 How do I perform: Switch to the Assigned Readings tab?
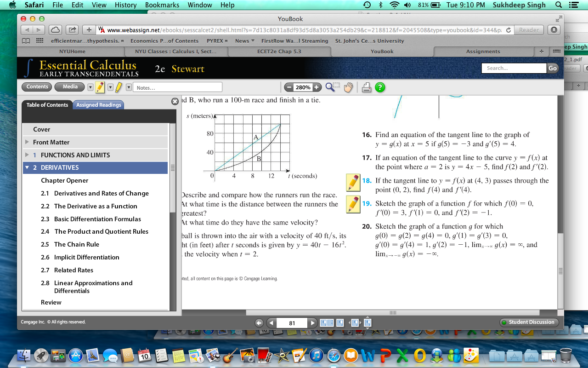[98, 105]
